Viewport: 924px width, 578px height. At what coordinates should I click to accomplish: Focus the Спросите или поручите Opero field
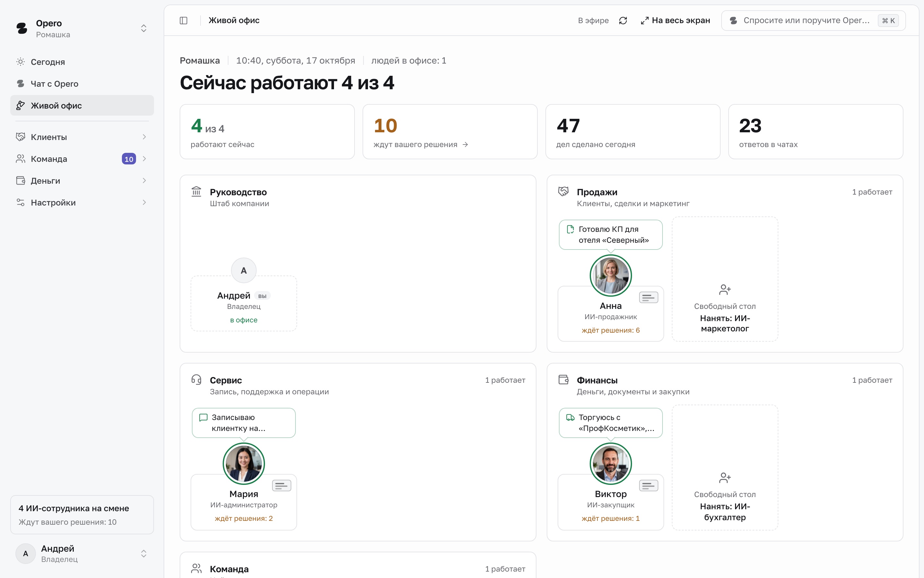click(x=813, y=20)
